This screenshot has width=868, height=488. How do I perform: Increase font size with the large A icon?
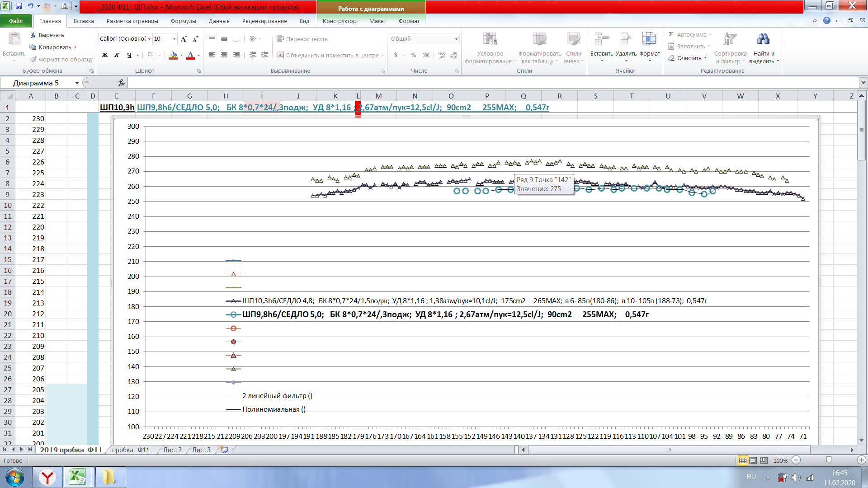tap(184, 39)
